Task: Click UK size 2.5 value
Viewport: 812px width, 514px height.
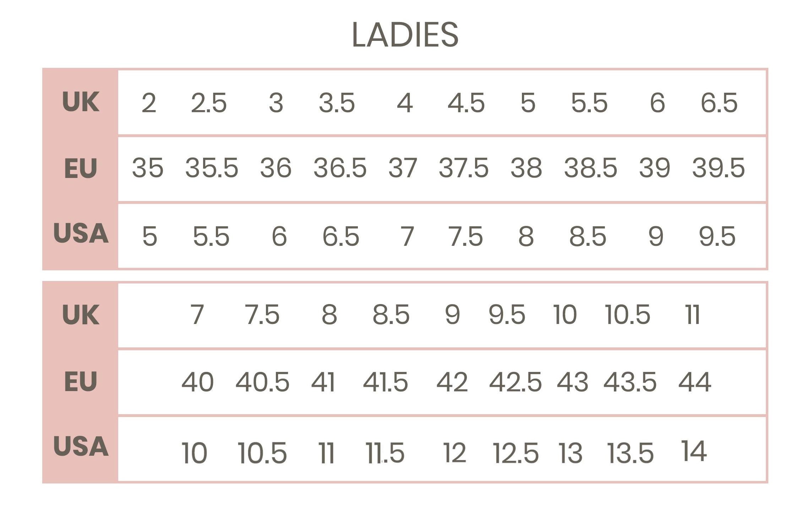Action: pyautogui.click(x=209, y=103)
